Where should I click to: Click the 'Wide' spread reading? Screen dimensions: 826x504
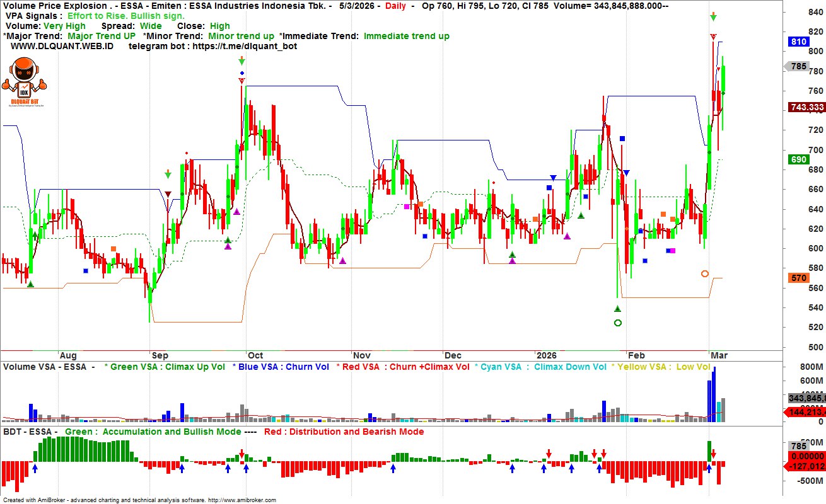pyautogui.click(x=150, y=26)
